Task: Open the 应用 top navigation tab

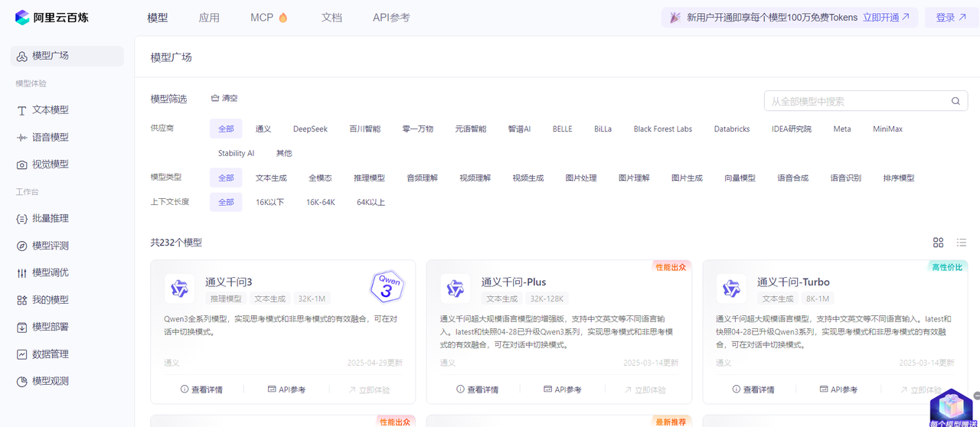Action: tap(209, 18)
